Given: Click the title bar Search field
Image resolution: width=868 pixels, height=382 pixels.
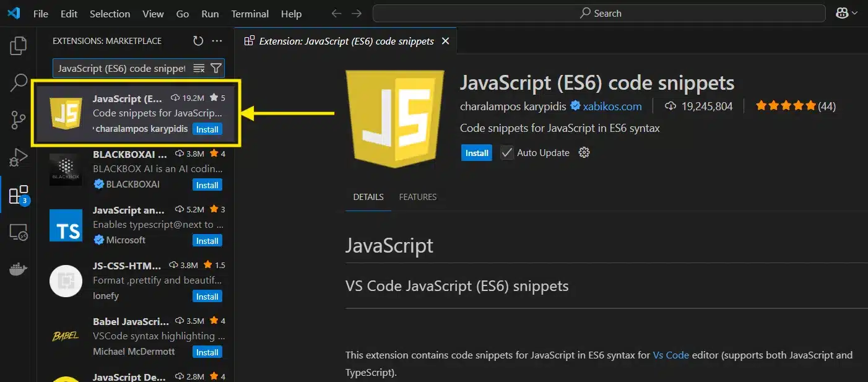Looking at the screenshot, I should tap(599, 13).
